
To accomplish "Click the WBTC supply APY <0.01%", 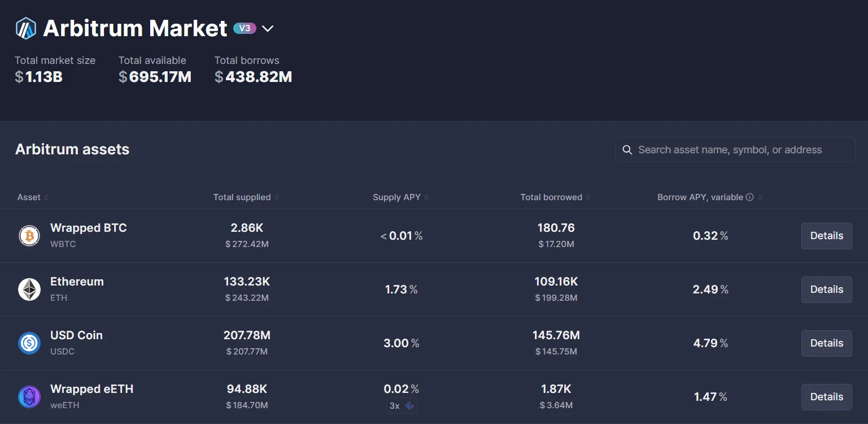I will [x=402, y=236].
